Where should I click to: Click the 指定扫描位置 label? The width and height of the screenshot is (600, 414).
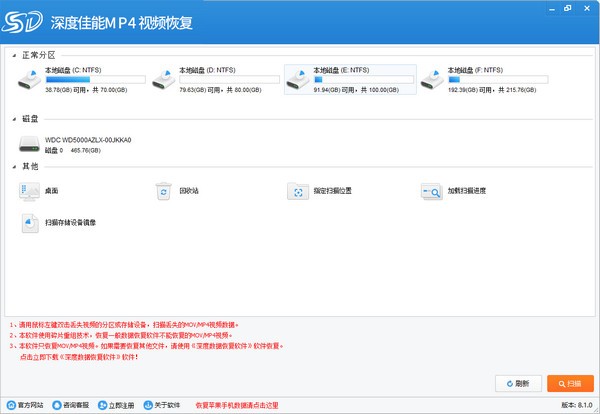click(333, 191)
